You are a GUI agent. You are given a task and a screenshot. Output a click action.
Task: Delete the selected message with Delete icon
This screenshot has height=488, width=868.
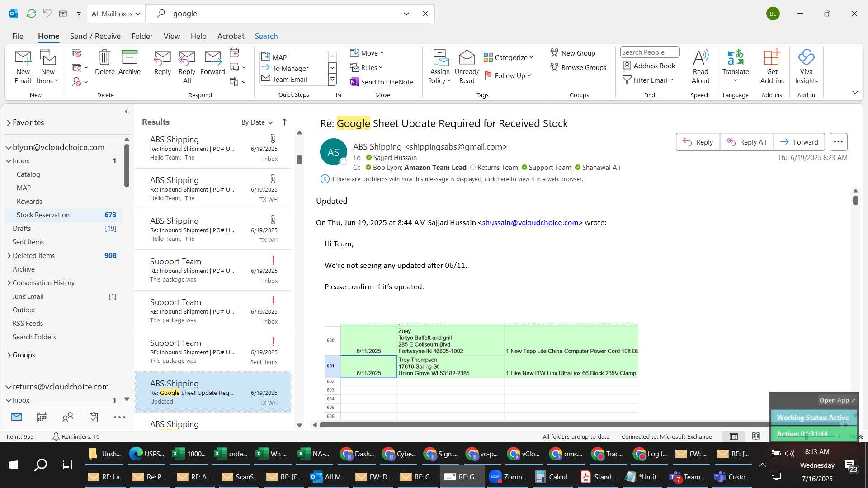tap(104, 62)
